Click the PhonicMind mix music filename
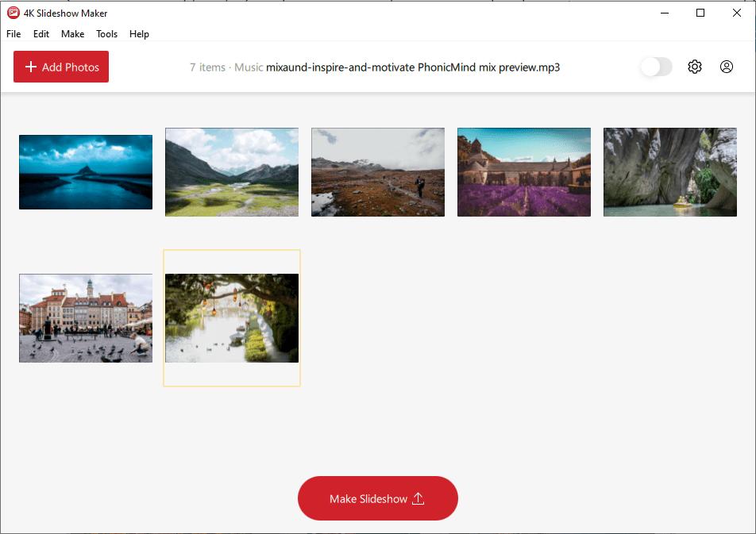756x534 pixels. click(x=413, y=67)
